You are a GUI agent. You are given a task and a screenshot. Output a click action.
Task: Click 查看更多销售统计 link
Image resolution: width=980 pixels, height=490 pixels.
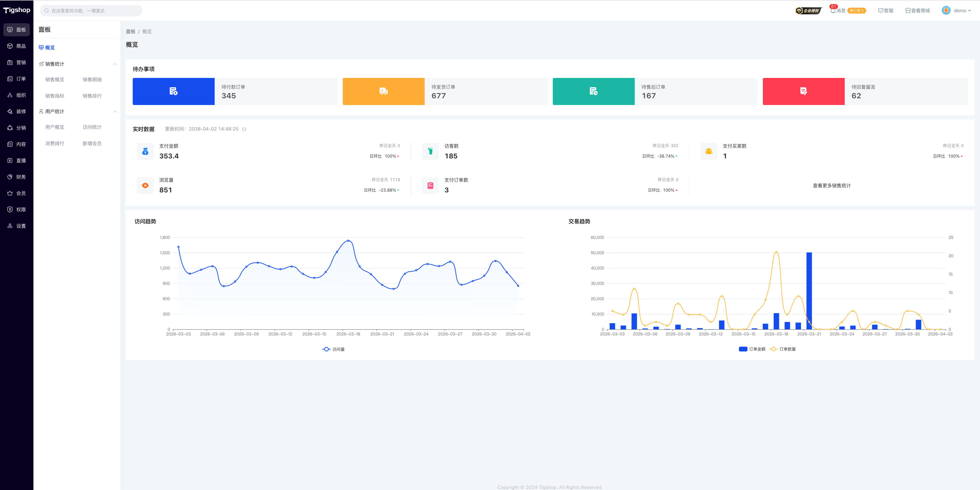[x=832, y=186]
